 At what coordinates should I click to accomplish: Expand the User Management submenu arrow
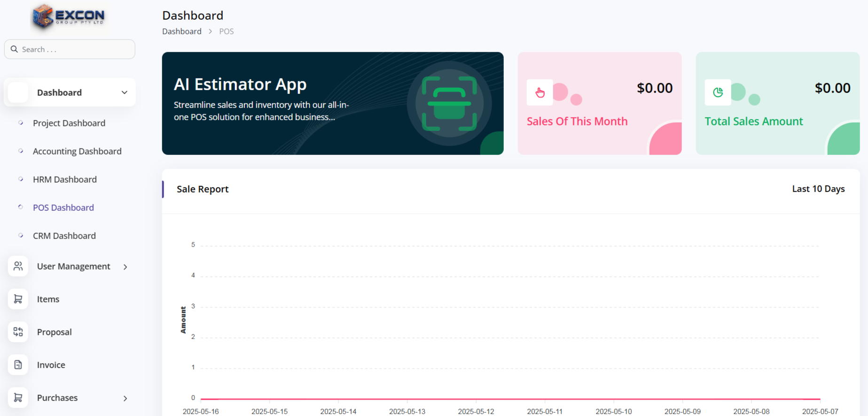point(125,267)
